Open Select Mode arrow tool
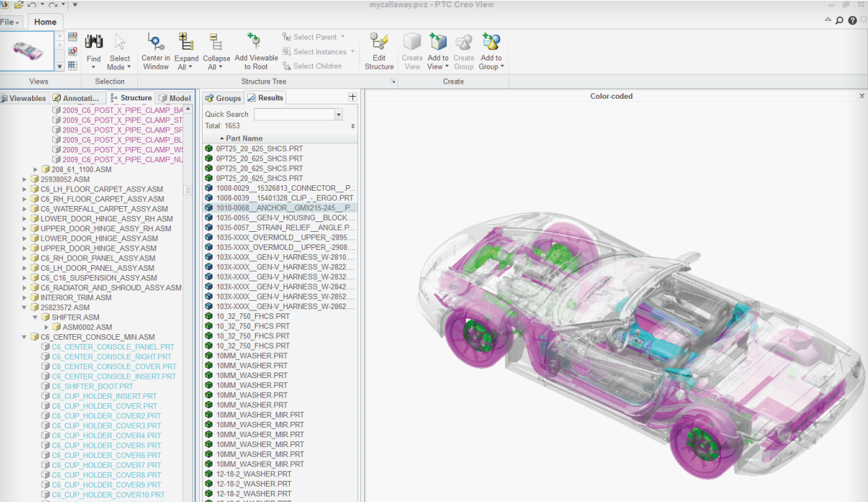Image resolution: width=868 pixels, height=502 pixels. pos(119,50)
